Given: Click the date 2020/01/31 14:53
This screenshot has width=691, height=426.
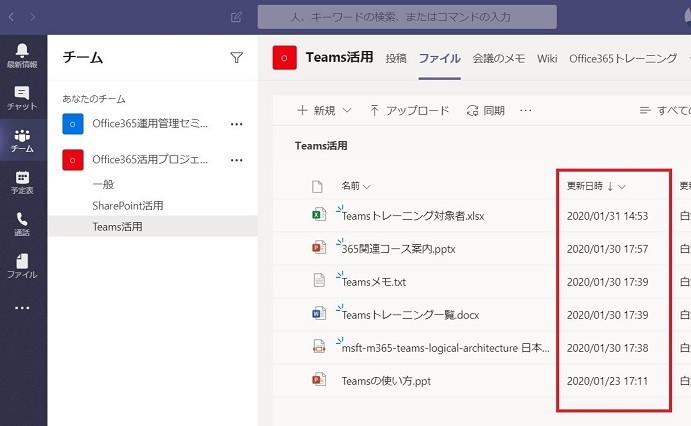Looking at the screenshot, I should (x=607, y=216).
